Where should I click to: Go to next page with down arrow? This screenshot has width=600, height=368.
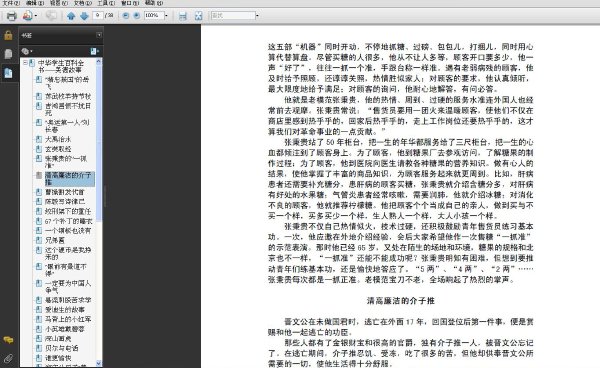(x=85, y=16)
